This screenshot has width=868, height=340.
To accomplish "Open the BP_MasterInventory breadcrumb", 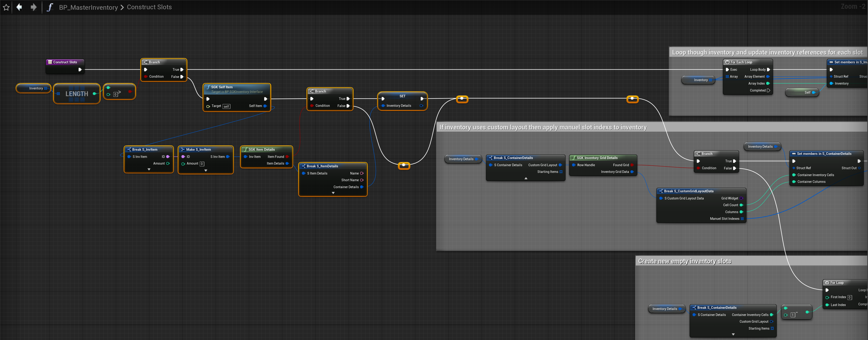I will (88, 7).
